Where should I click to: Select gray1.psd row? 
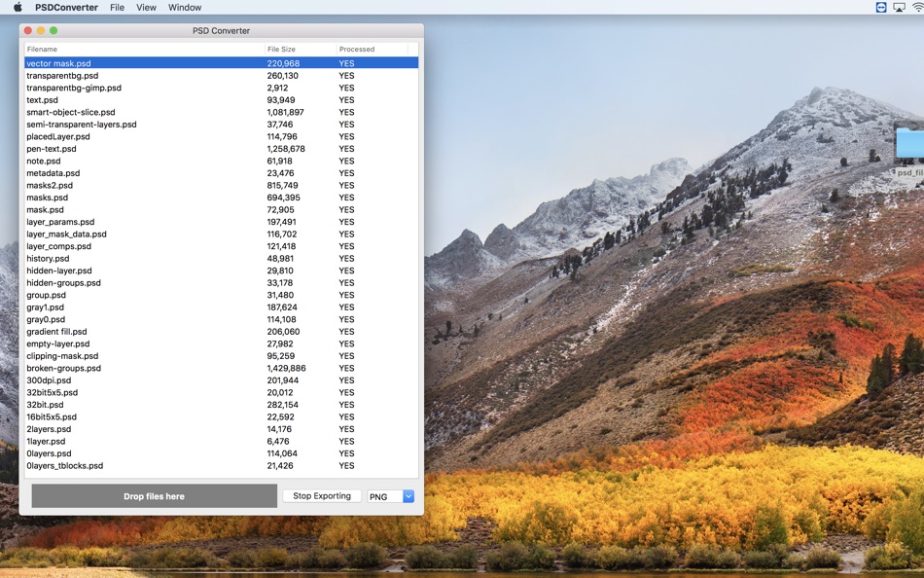click(x=222, y=307)
